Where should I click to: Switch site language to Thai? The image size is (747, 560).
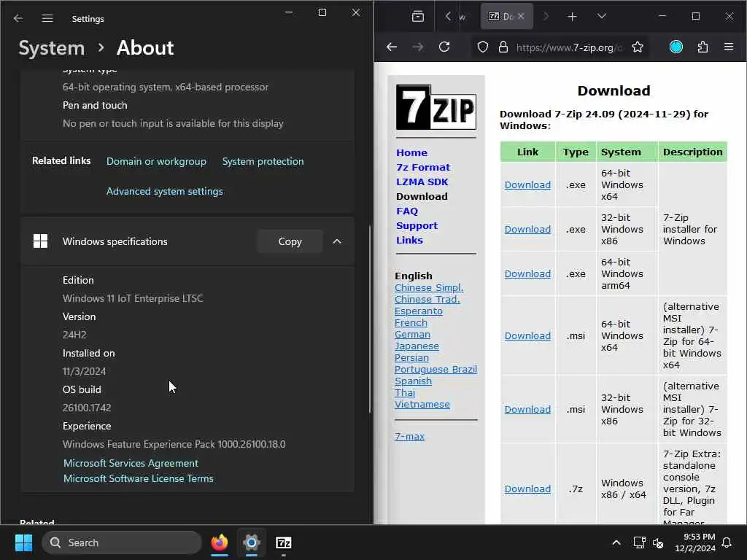[x=404, y=393]
